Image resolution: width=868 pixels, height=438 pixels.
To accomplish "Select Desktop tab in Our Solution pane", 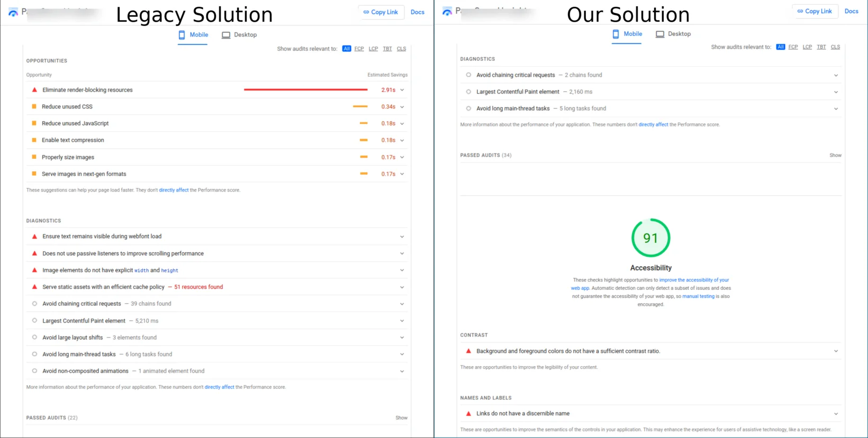I will [x=673, y=34].
